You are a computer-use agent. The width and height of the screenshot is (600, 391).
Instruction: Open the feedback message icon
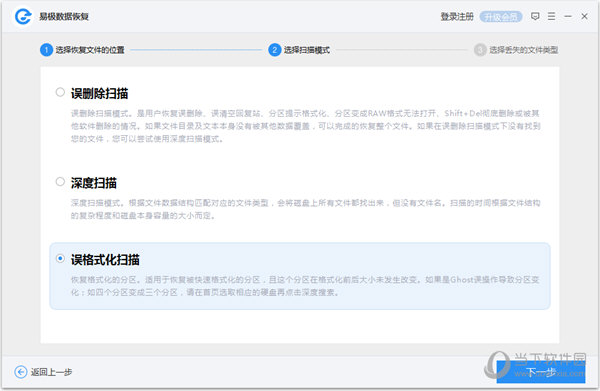click(x=535, y=16)
